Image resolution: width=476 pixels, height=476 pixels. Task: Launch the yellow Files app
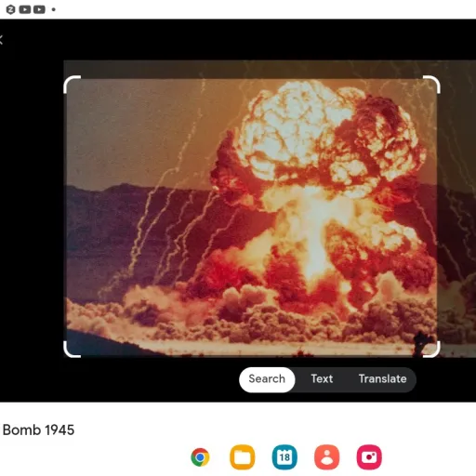pos(243,457)
